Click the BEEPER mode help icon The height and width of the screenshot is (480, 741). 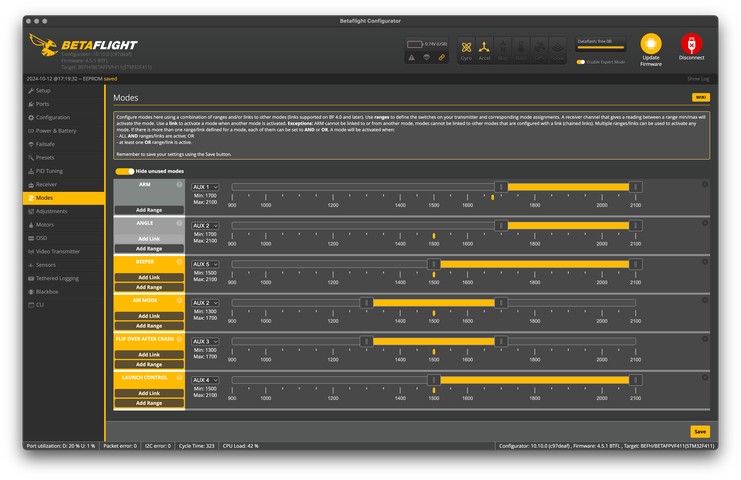coord(180,262)
